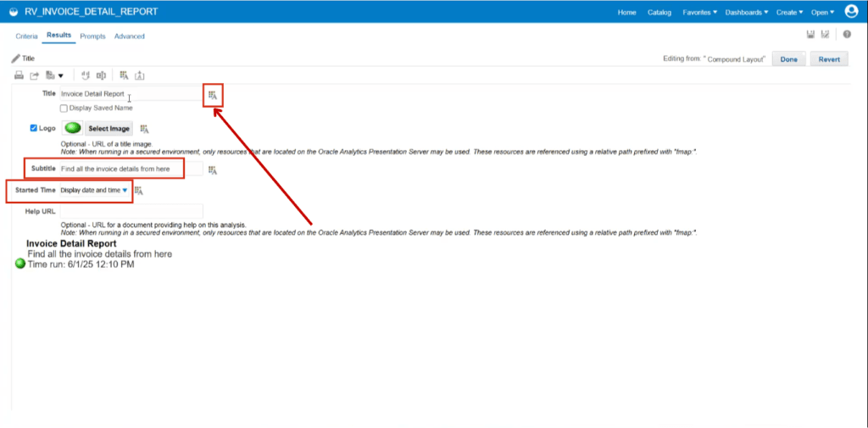Image resolution: width=868 pixels, height=428 pixels.
Task: Open the format icon beside the Subtitle field
Action: (x=213, y=170)
